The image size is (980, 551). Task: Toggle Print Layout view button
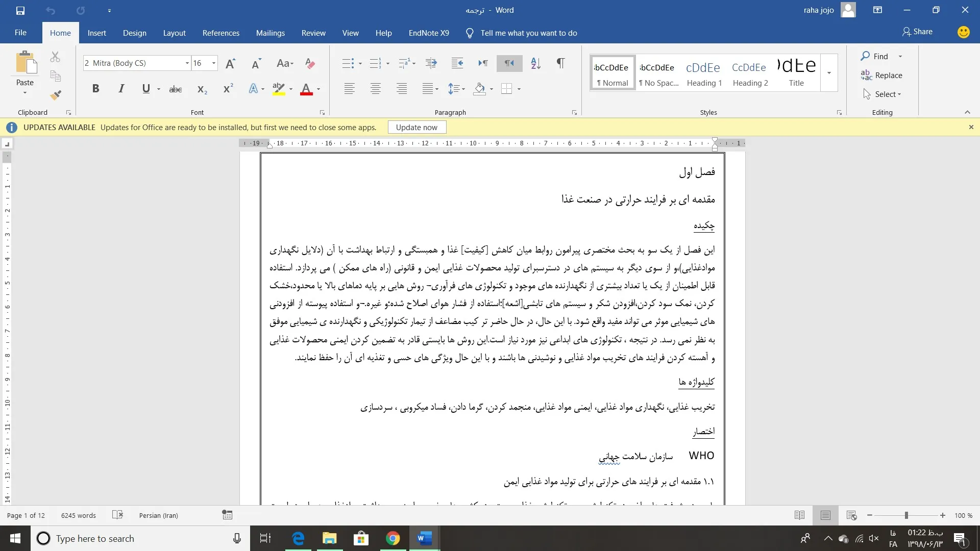pyautogui.click(x=825, y=515)
